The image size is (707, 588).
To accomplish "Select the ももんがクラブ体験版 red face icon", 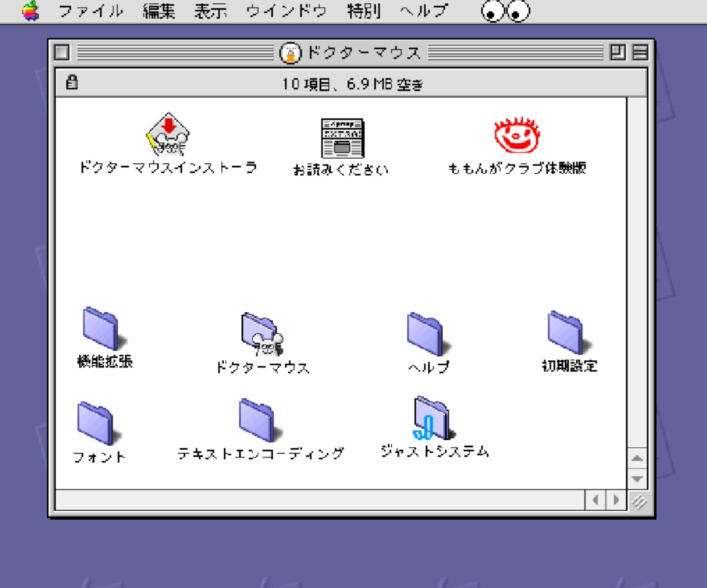I will click(x=517, y=135).
